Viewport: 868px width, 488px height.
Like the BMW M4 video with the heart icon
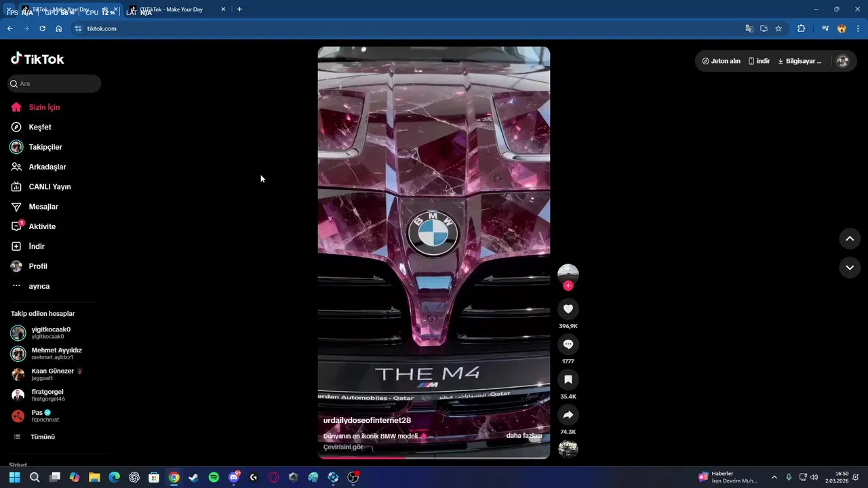pos(568,309)
